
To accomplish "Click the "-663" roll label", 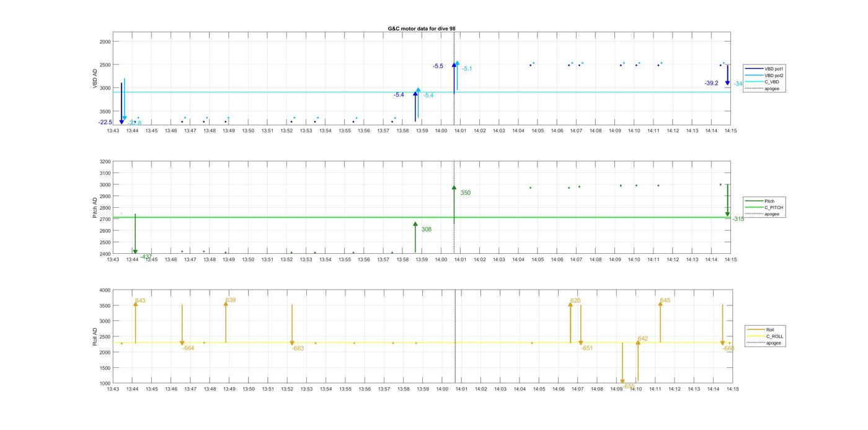I will 298,348.
